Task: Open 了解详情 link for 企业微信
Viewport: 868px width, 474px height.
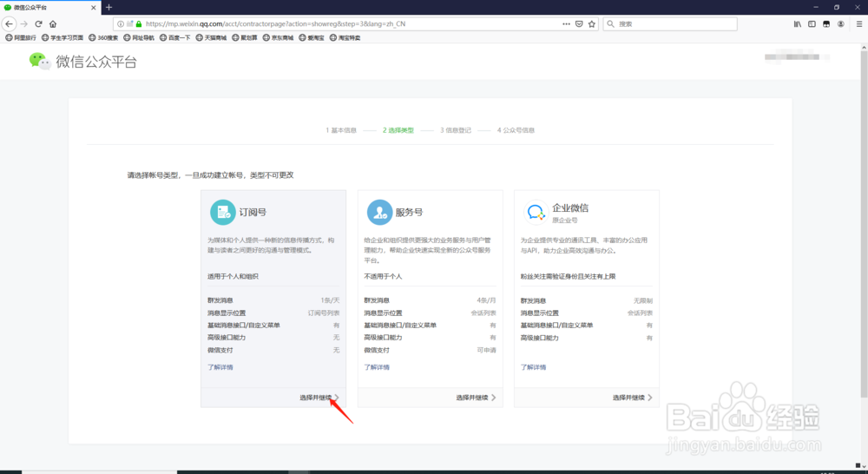Action: [x=533, y=367]
